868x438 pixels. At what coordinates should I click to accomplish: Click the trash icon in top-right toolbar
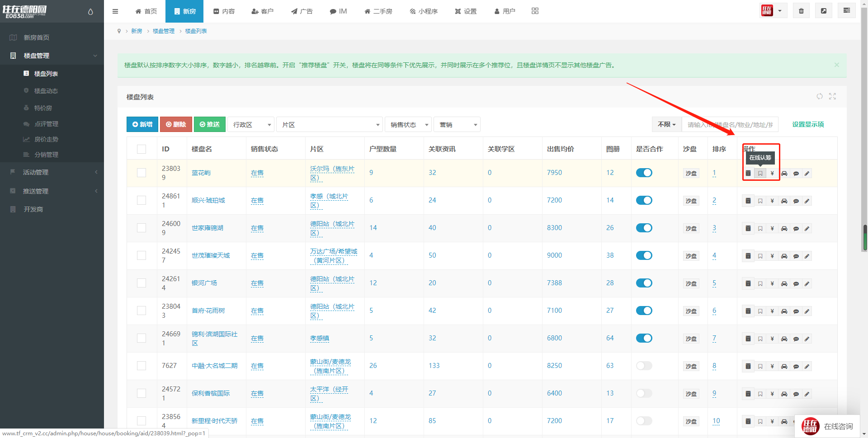click(x=801, y=11)
